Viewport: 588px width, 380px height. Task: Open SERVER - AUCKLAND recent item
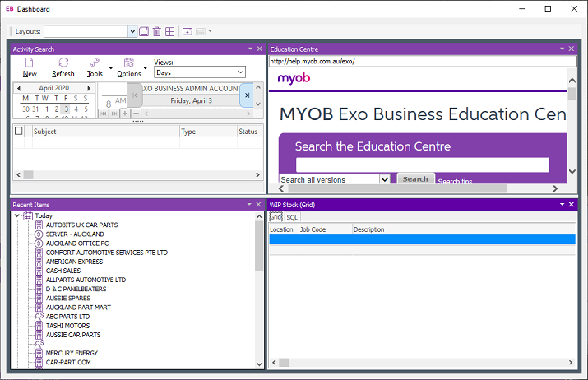point(75,234)
